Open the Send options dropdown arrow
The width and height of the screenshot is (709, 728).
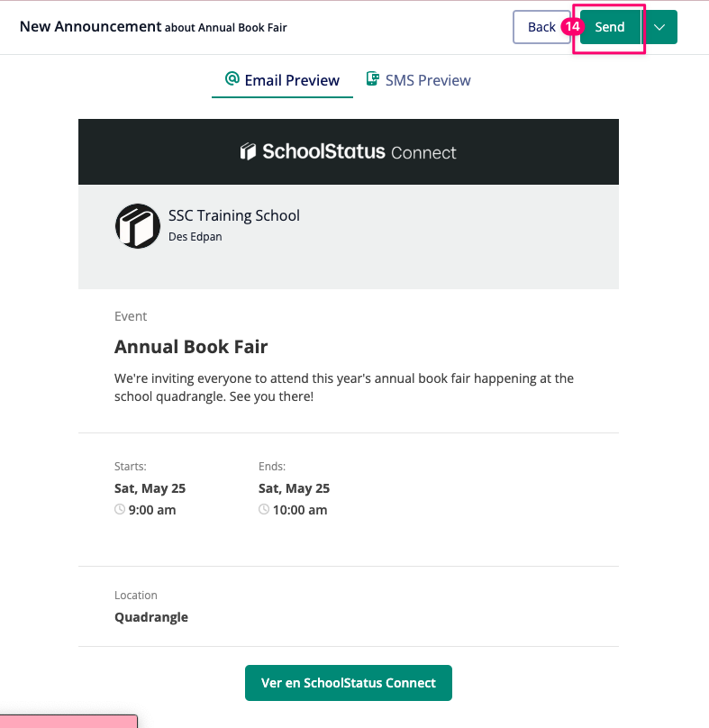[x=659, y=27]
